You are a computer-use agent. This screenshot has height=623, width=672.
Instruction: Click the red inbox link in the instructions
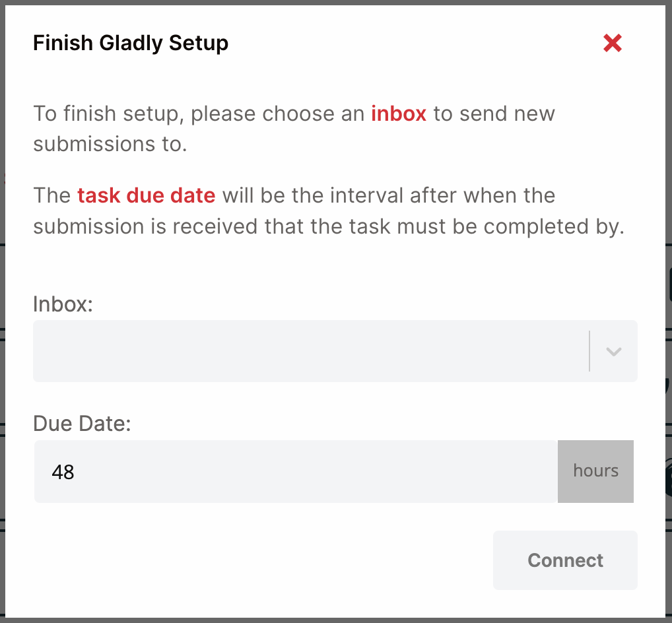pos(399,114)
